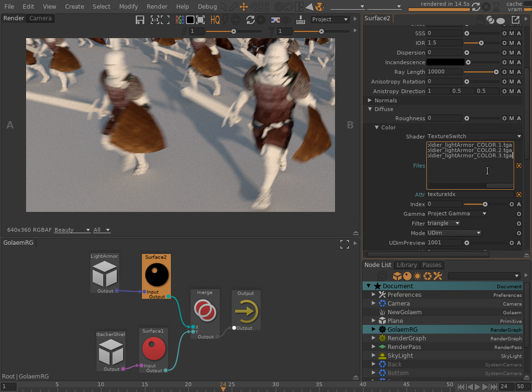Click the save render floppy disk icon

140,20
